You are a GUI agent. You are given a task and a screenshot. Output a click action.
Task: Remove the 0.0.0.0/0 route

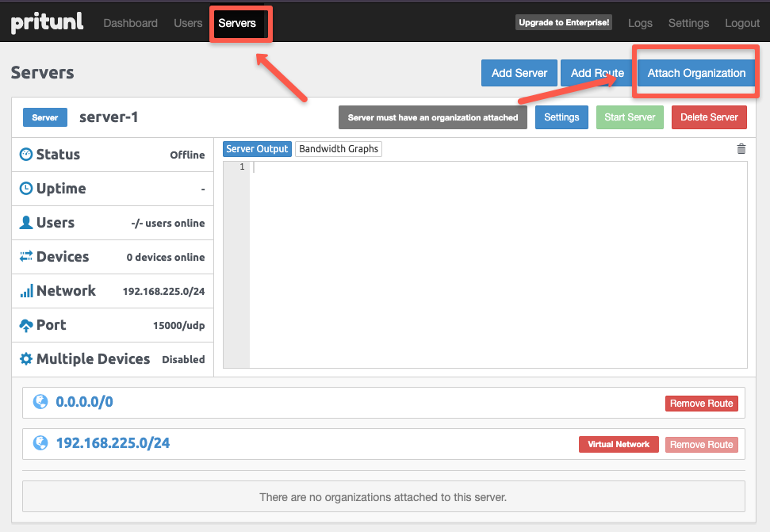point(701,404)
